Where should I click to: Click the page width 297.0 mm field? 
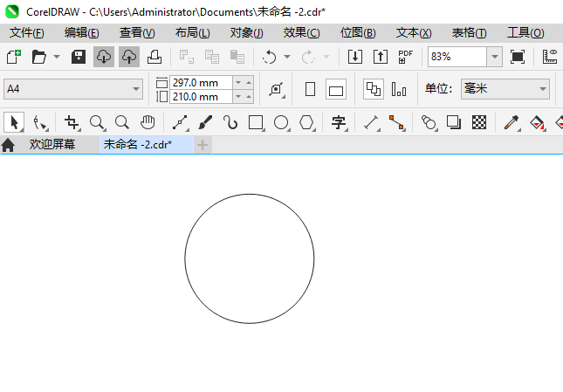[201, 83]
